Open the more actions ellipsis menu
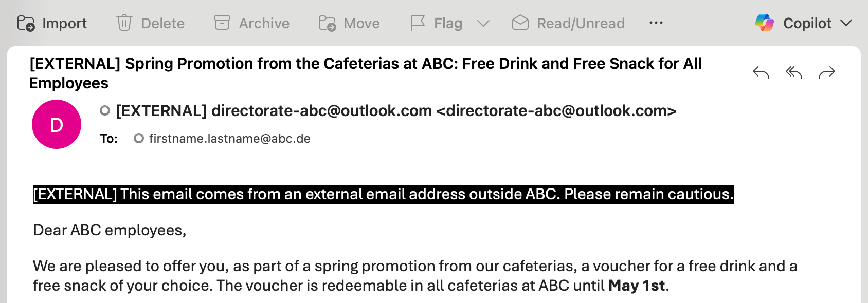This screenshot has height=303, width=868. pos(656,23)
